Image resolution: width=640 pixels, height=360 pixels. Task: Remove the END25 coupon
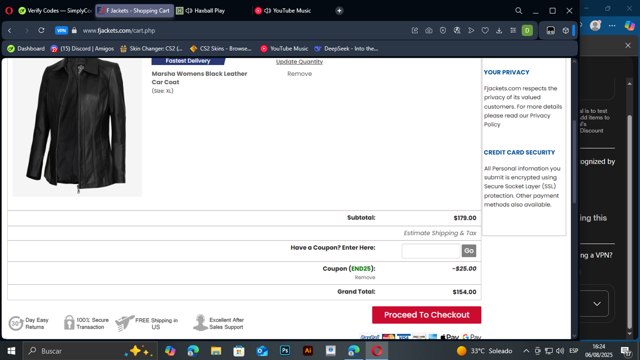[x=364, y=278]
